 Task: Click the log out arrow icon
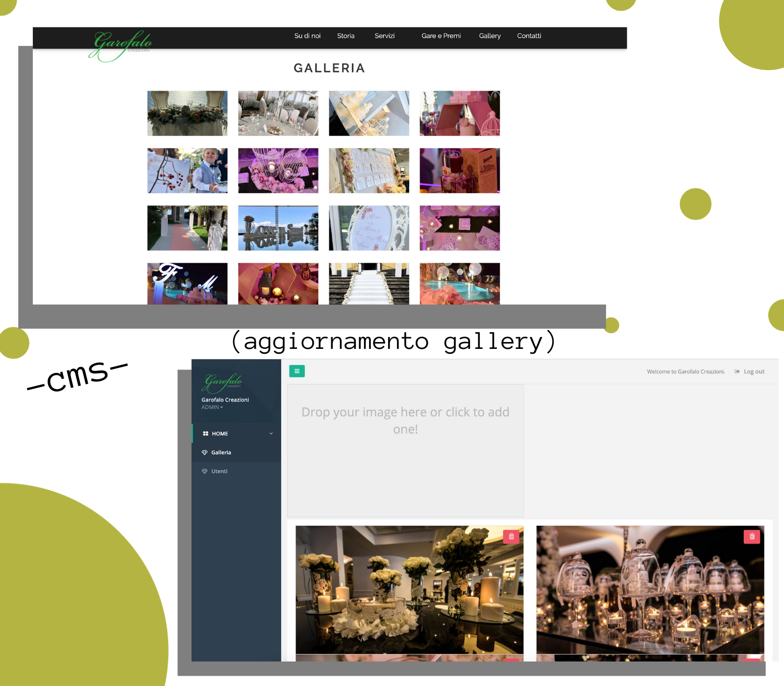click(x=737, y=371)
